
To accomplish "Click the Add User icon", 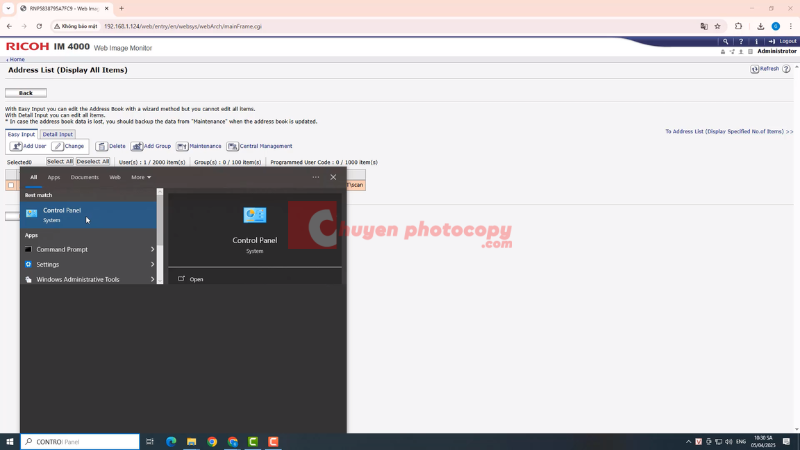I will click(16, 146).
